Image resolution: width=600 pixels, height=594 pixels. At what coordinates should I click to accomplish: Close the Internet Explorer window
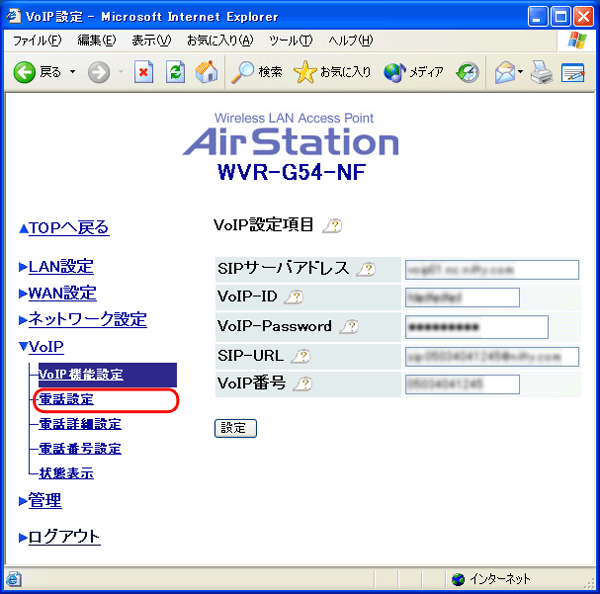(584, 17)
